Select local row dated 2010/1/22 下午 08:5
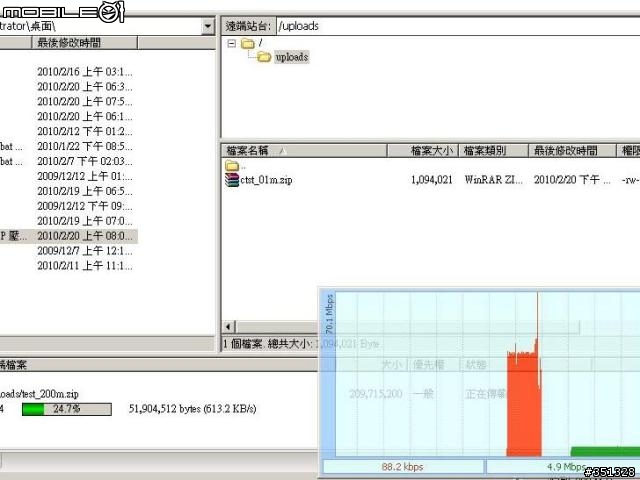 pos(85,146)
